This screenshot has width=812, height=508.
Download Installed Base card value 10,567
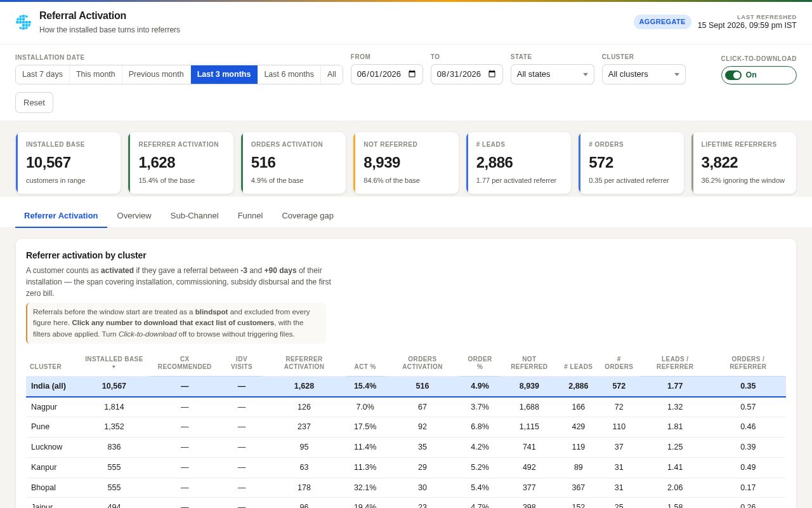click(x=48, y=163)
